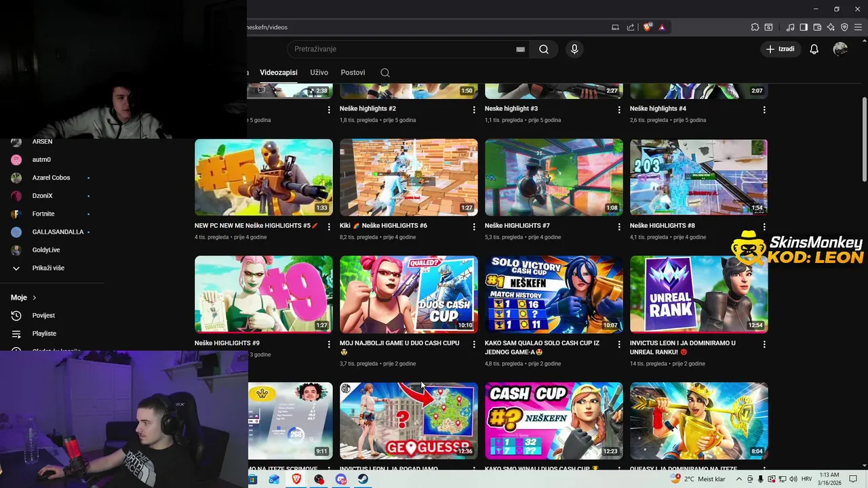Image resolution: width=868 pixels, height=488 pixels.
Task: Open the Brave Wallet icon
Action: (x=817, y=27)
